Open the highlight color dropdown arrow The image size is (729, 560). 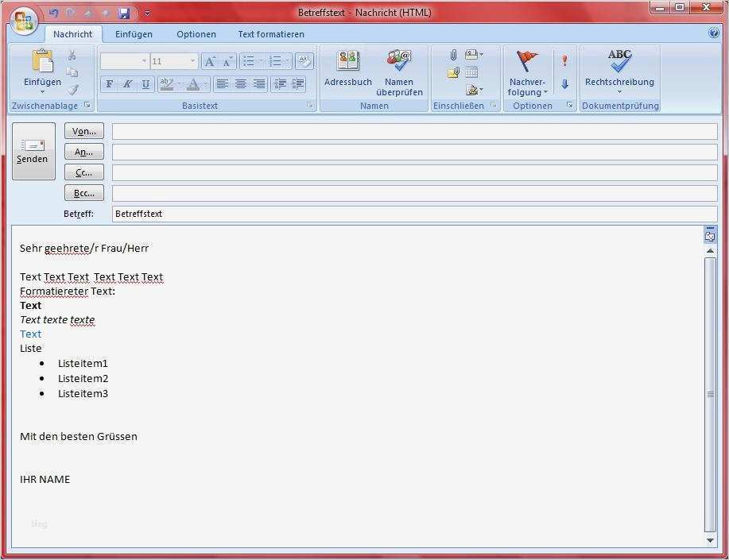[179, 84]
